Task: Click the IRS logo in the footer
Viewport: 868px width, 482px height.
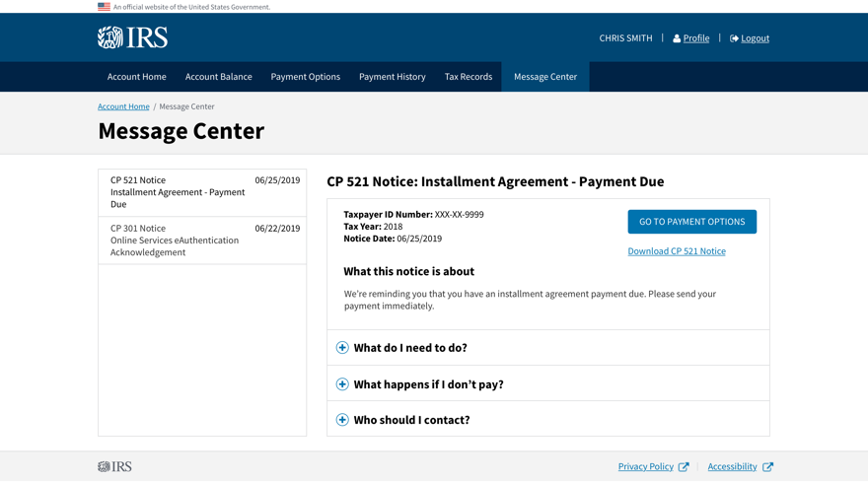Action: [114, 467]
